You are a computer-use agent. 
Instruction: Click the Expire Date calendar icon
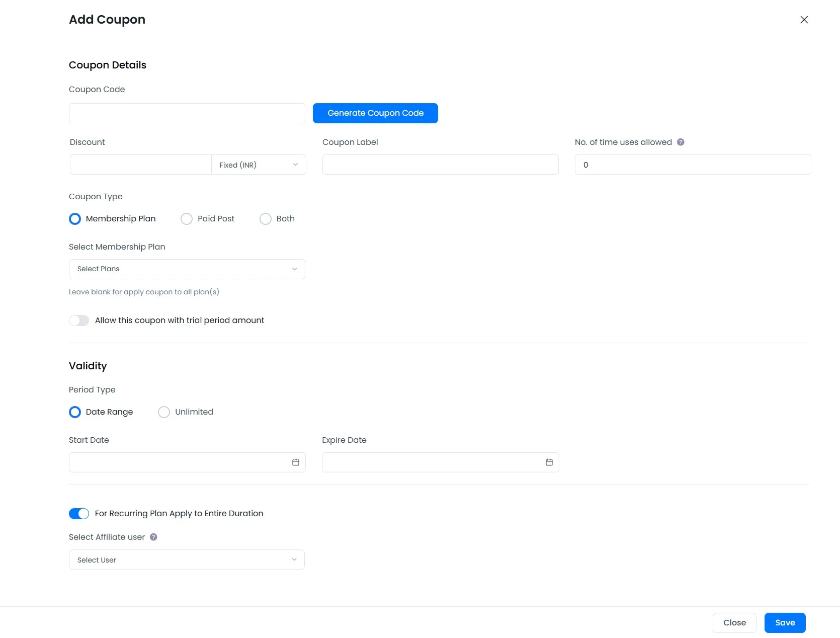(549, 462)
